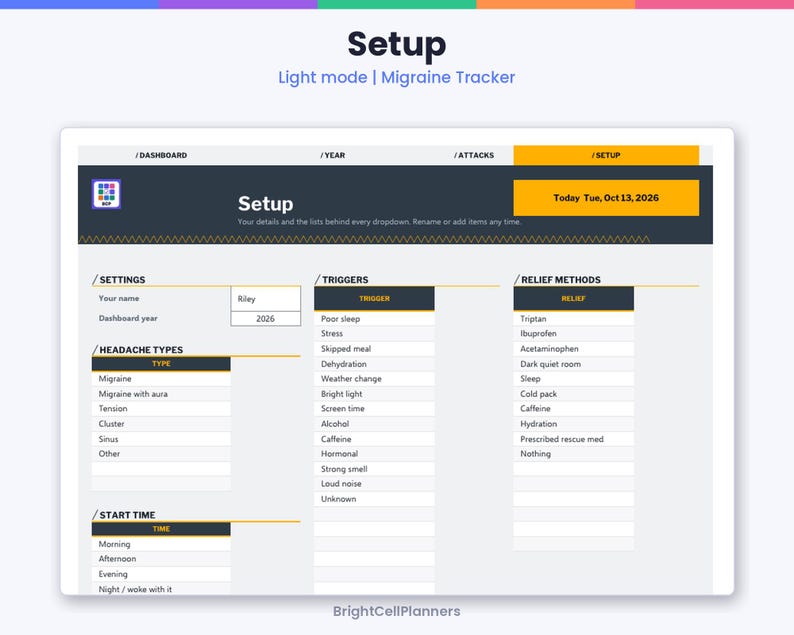The image size is (794, 635).
Task: Click the Hydration relief cell
Action: [573, 424]
